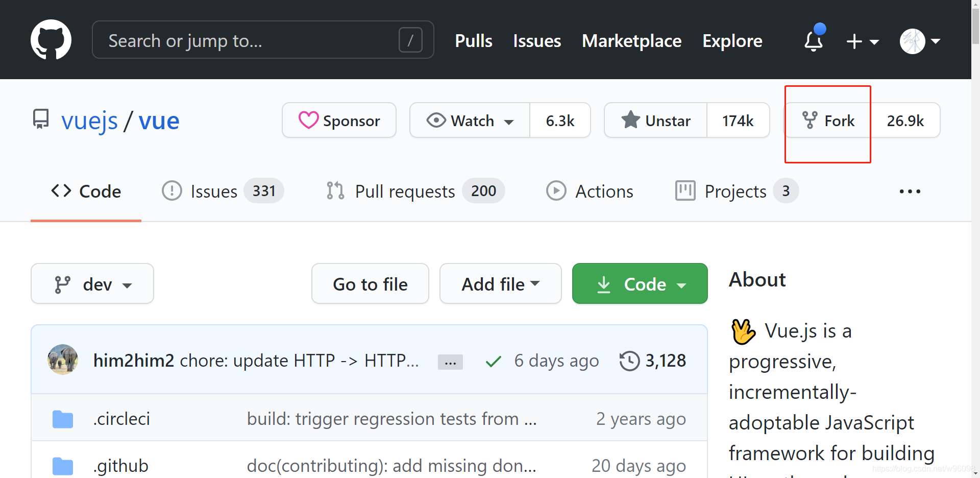Open the vuejs organization link
This screenshot has height=478, width=980.
pos(90,122)
